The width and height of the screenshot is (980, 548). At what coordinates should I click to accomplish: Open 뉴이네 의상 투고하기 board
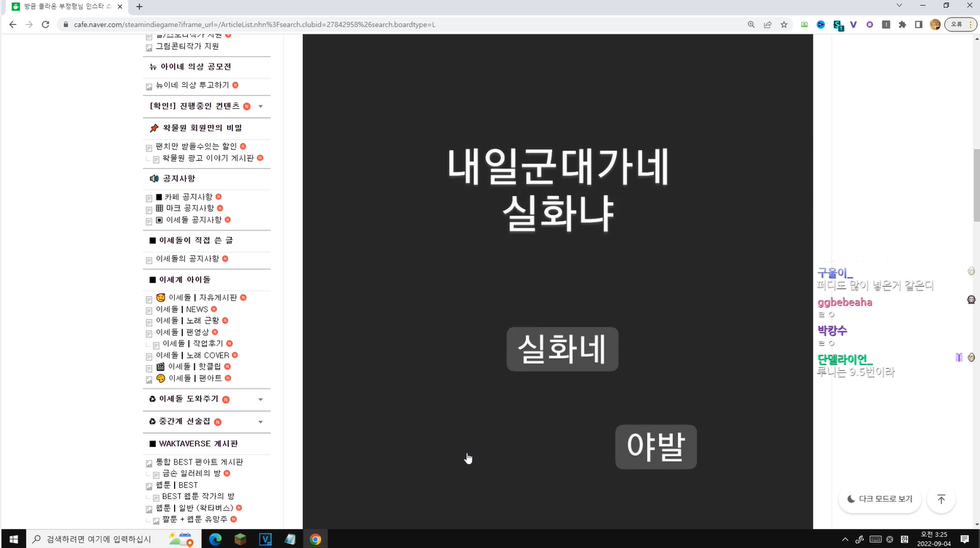click(x=192, y=86)
